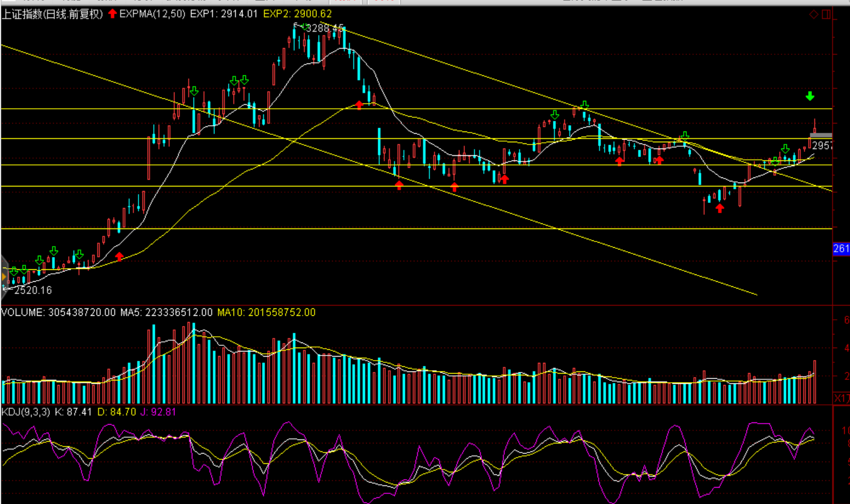This screenshot has width=850, height=504.
Task: Click the yellow D: 84.70 KDJ value
Action: pyautogui.click(x=116, y=412)
